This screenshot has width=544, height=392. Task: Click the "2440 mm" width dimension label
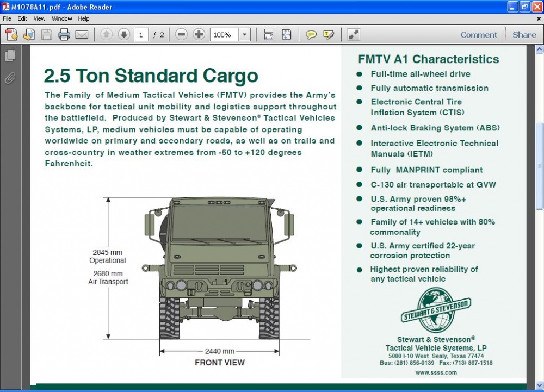tap(220, 351)
